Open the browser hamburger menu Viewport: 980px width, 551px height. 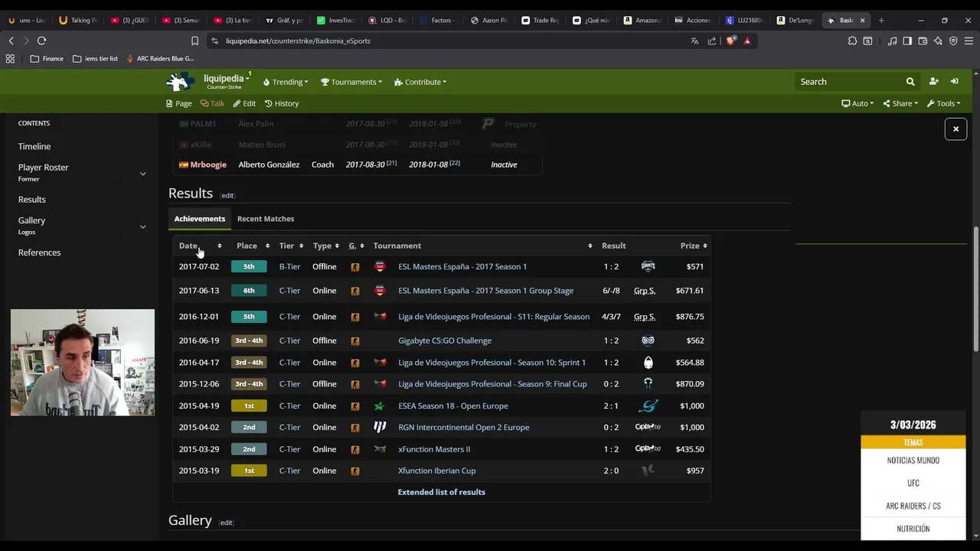[x=969, y=41]
